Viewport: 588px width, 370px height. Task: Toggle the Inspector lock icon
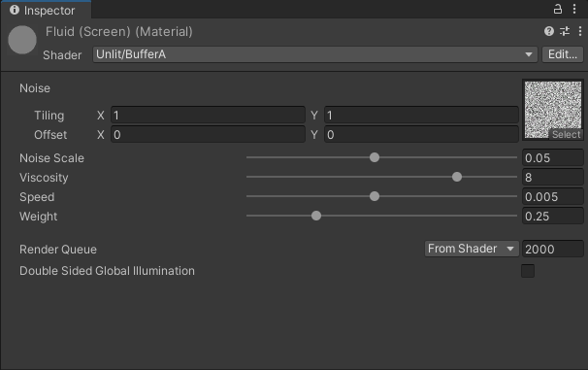(x=558, y=9)
